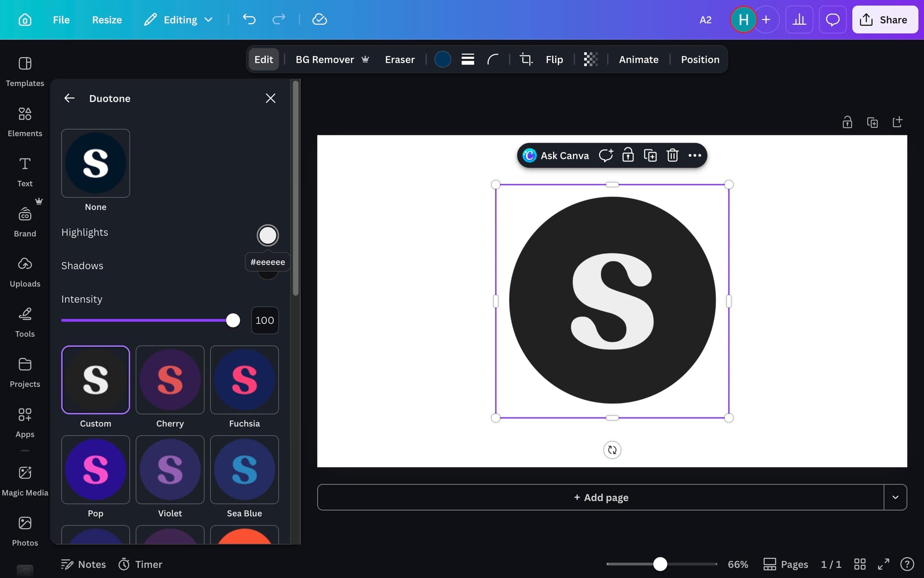Open the Add page dropdown chevron

[895, 497]
